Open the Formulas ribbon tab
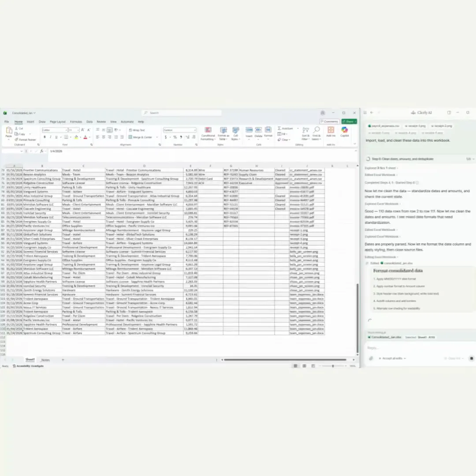The width and height of the screenshot is (476, 476). (76, 122)
